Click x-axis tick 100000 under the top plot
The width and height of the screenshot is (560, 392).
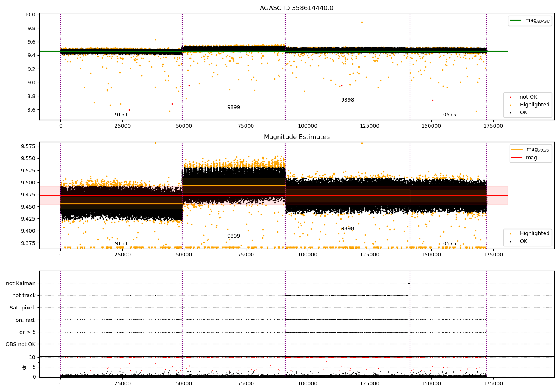point(308,126)
